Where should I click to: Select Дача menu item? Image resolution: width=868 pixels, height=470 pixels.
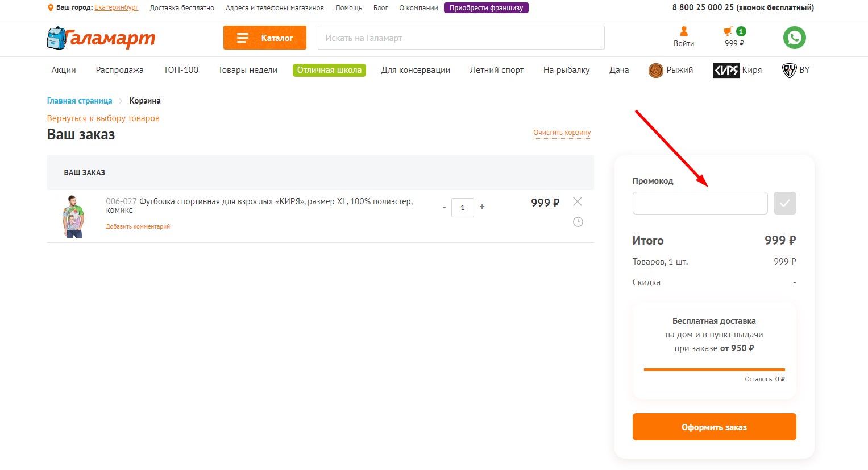619,70
